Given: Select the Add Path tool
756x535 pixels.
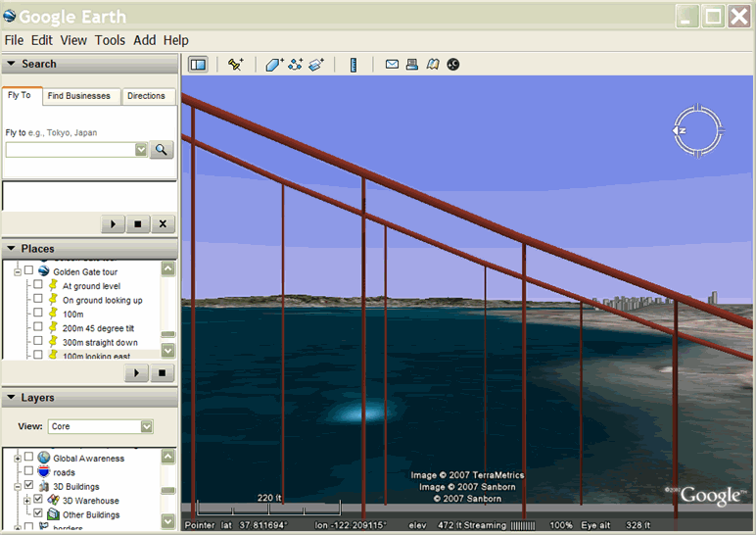Looking at the screenshot, I should point(295,65).
